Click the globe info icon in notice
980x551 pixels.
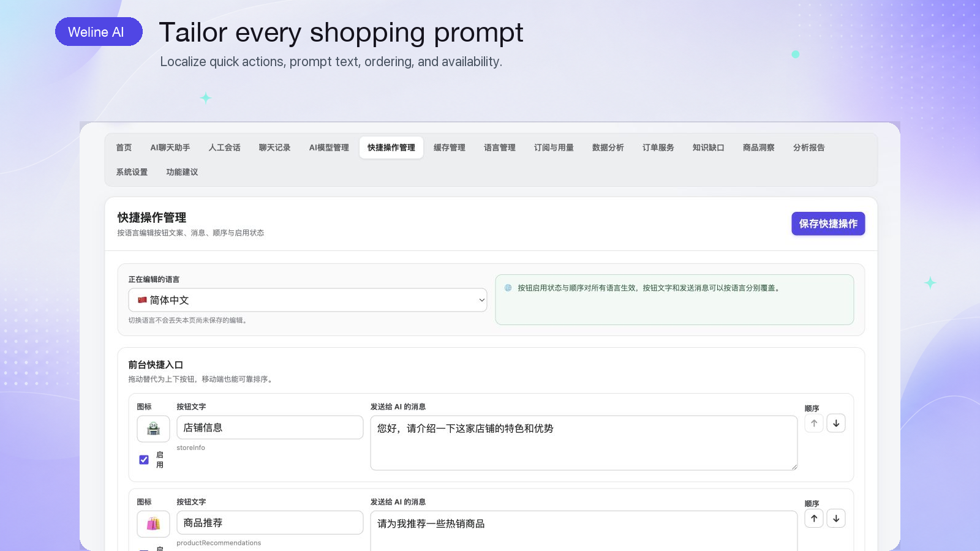pos(508,288)
